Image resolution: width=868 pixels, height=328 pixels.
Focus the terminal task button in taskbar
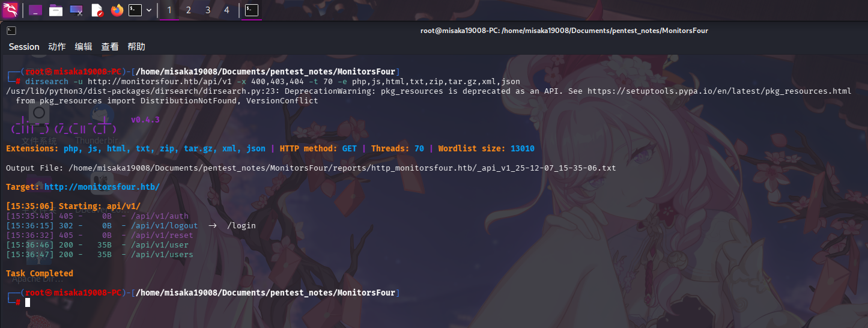(252, 10)
